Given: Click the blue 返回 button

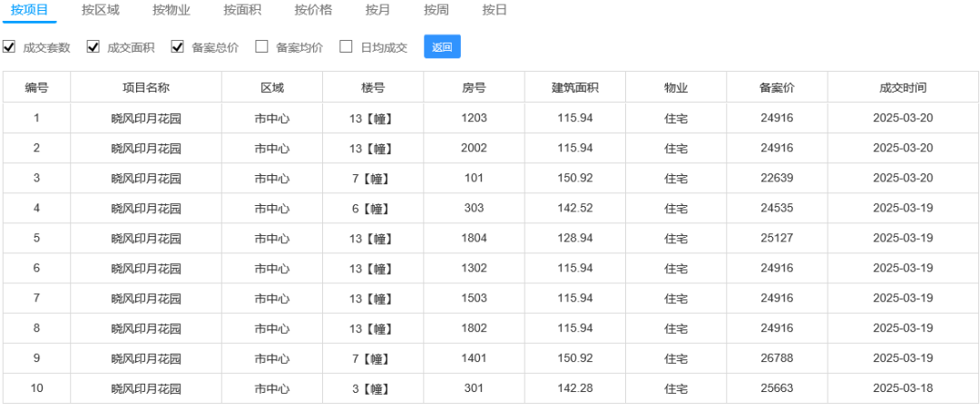Looking at the screenshot, I should (443, 47).
